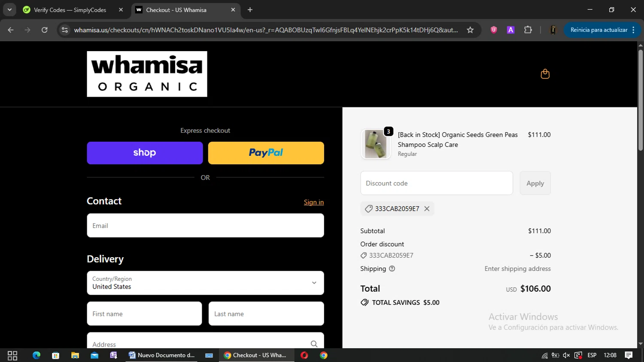The width and height of the screenshot is (644, 362).
Task: Focus the Last name field
Action: [266, 314]
